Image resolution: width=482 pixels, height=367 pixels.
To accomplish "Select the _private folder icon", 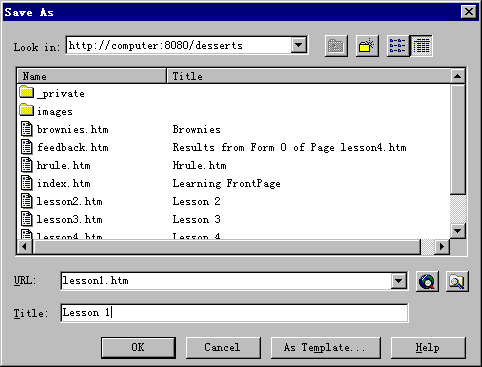I will pyautogui.click(x=27, y=92).
